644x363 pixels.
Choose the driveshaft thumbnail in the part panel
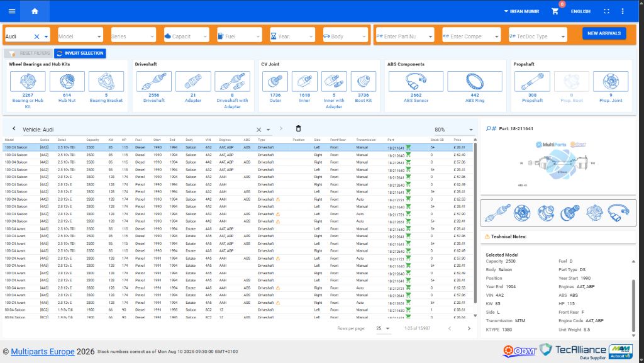(497, 213)
